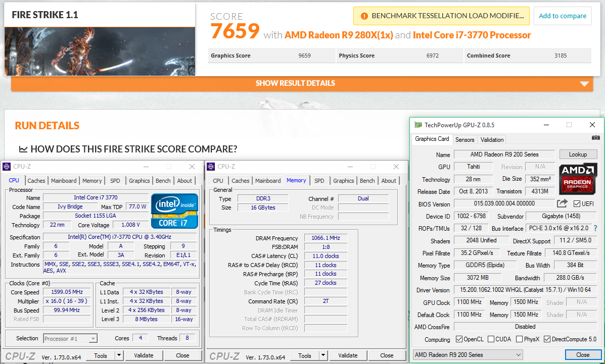Click the Bus Interface question mark icon
The height and width of the screenshot is (364, 605).
coord(595,228)
